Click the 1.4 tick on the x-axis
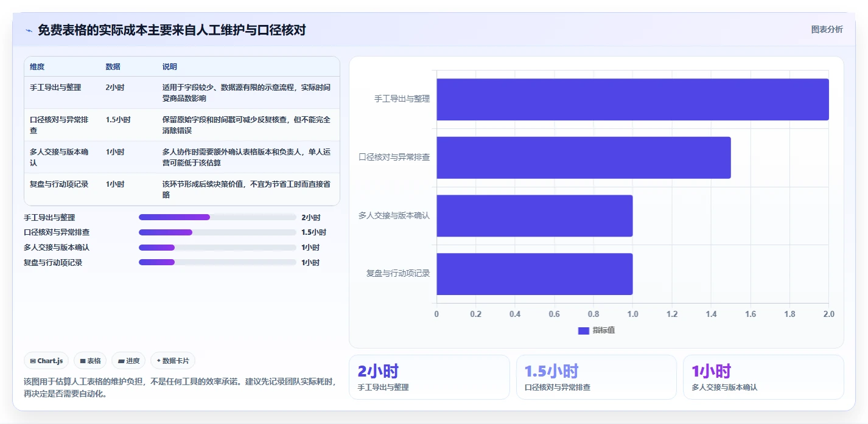This screenshot has width=868, height=424. [711, 315]
